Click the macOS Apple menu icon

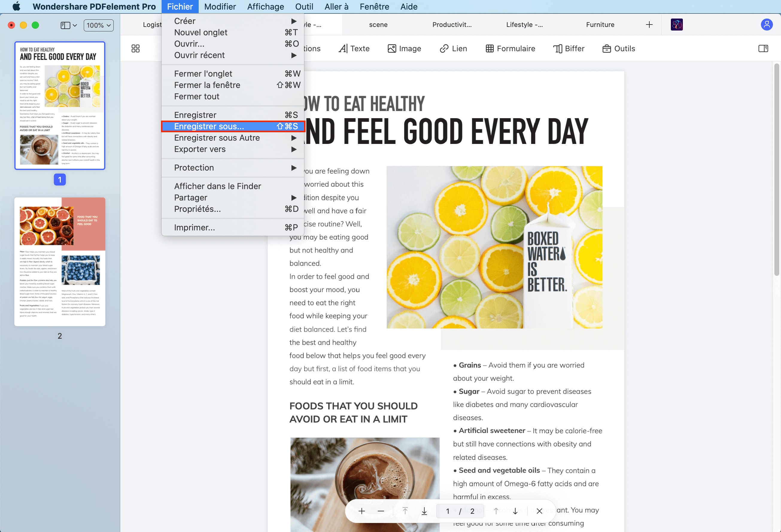coord(12,7)
